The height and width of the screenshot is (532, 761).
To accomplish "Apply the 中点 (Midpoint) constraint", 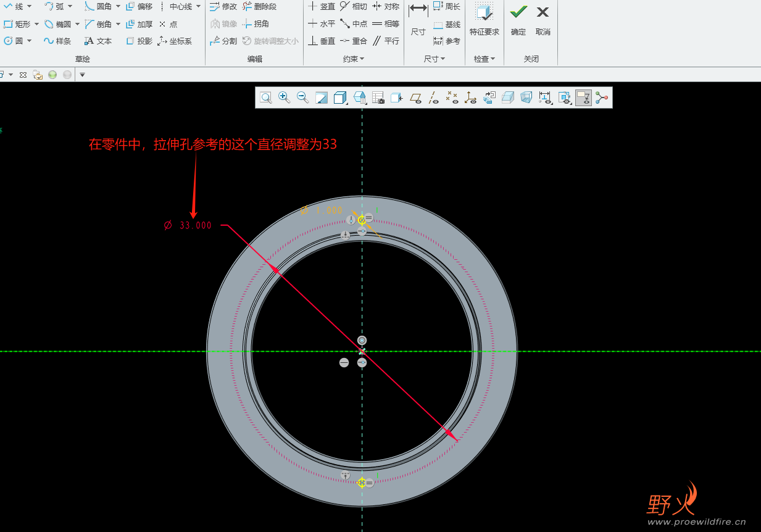I will coord(354,23).
